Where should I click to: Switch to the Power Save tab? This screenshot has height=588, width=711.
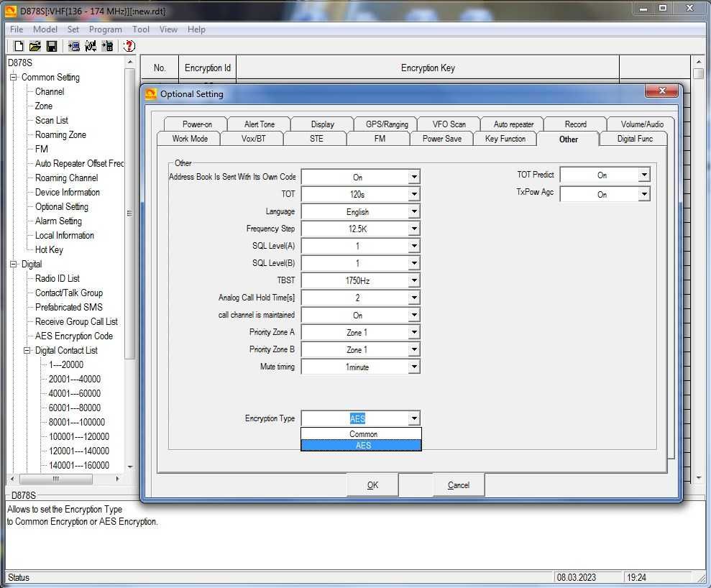coord(441,138)
